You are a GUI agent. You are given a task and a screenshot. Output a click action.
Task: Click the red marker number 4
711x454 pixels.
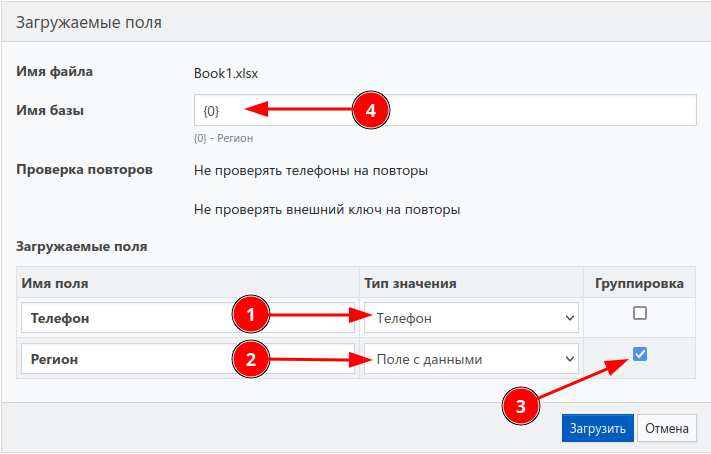click(370, 110)
